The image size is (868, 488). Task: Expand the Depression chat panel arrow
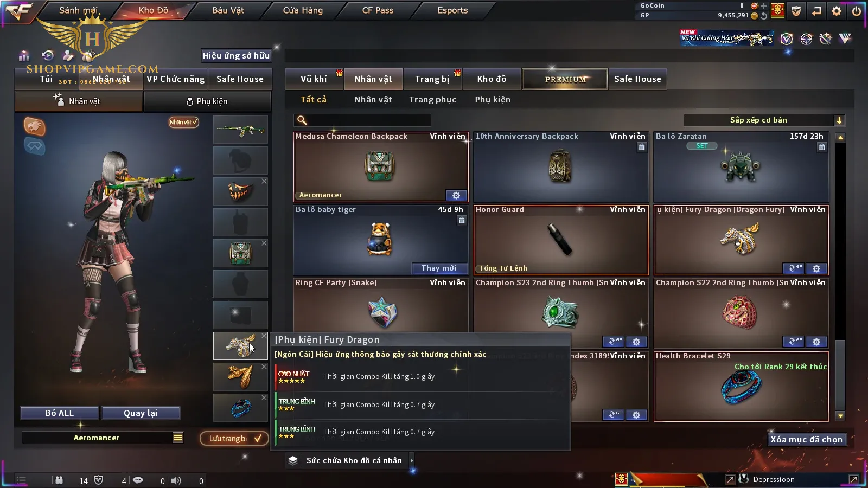[853, 479]
